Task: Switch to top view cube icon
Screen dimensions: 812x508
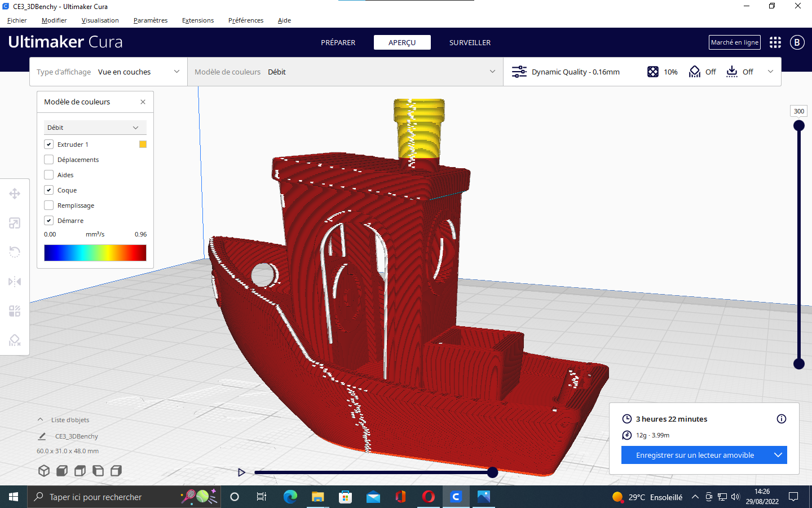Action: [x=80, y=471]
